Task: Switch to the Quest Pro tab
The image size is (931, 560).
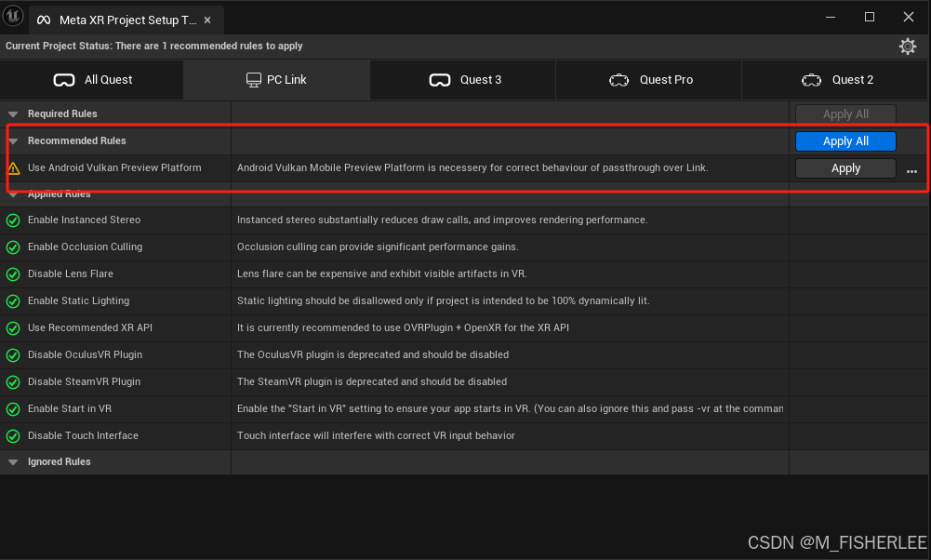Action: pos(649,80)
